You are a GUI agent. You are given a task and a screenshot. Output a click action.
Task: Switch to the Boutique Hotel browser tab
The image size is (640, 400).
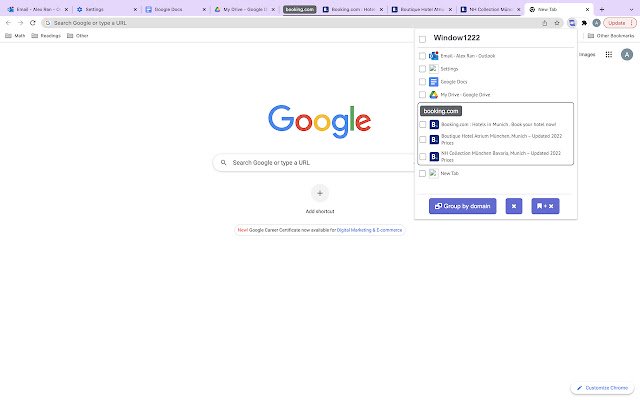point(422,9)
